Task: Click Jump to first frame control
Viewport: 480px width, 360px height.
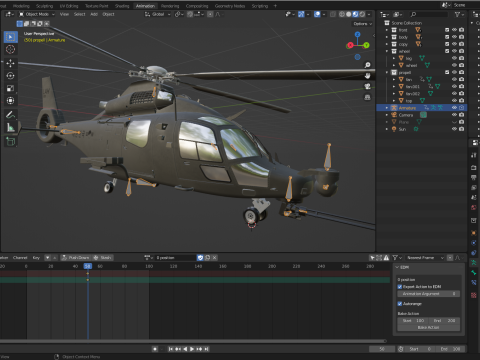Action: coord(171,349)
